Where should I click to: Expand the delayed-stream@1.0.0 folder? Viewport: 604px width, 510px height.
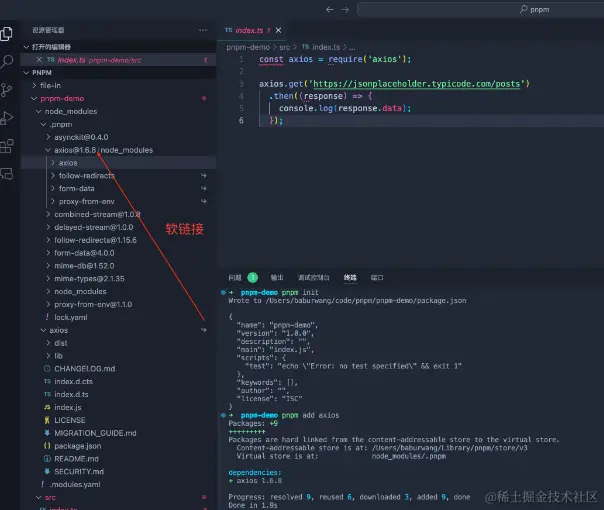coord(118,227)
